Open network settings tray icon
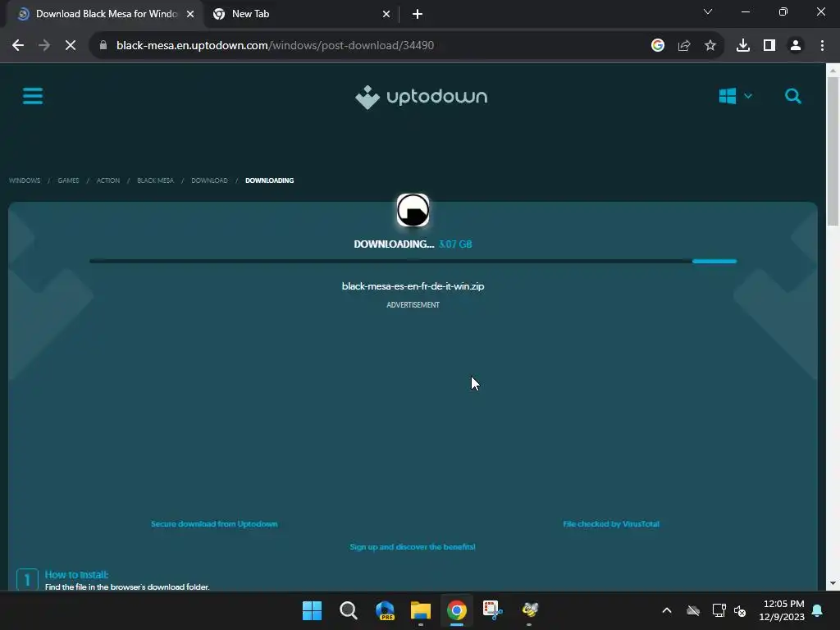This screenshot has height=630, width=840. [719, 610]
